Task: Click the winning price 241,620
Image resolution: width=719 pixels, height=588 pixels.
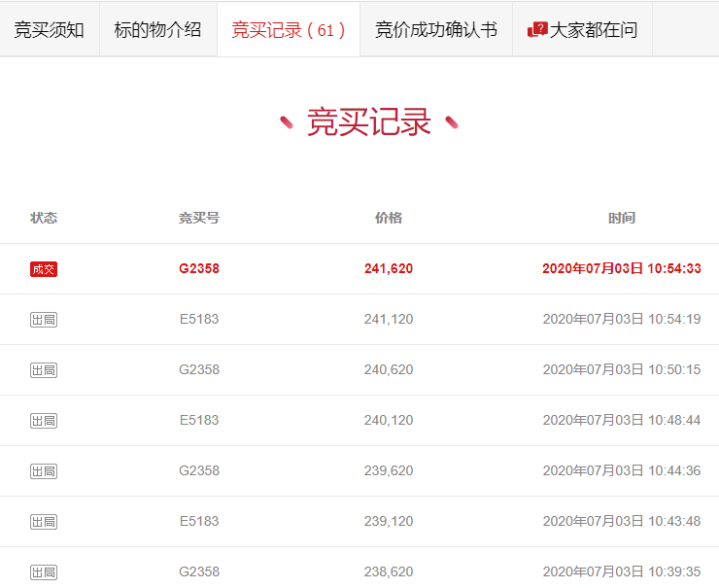Action: click(x=389, y=269)
